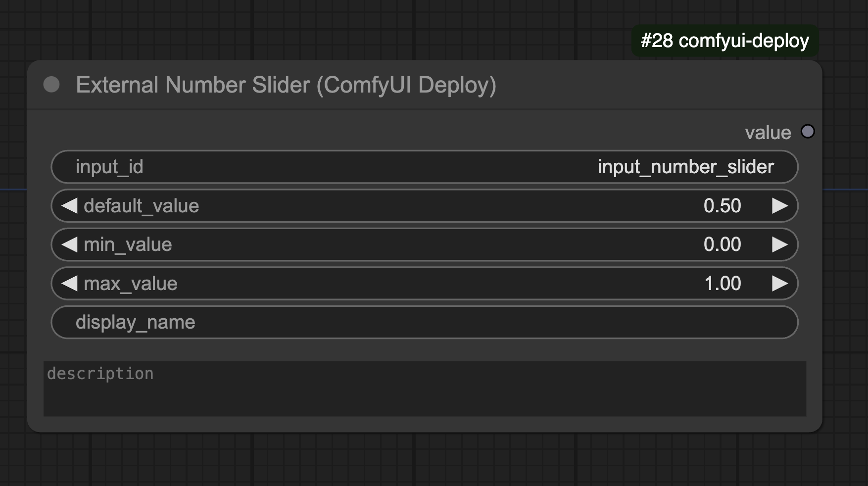Click the value output connector dot
The image size is (868, 486).
[809, 131]
